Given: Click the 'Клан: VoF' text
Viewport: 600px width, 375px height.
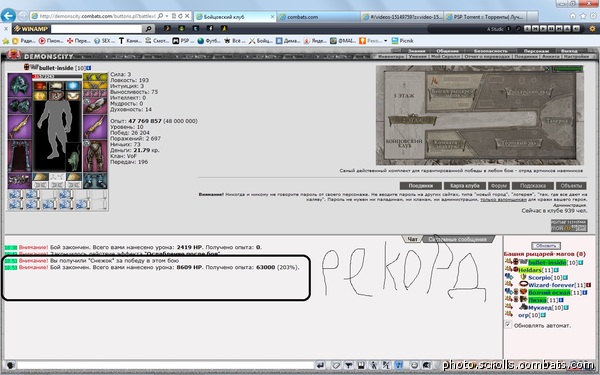Looking at the screenshot, I should click(x=123, y=156).
